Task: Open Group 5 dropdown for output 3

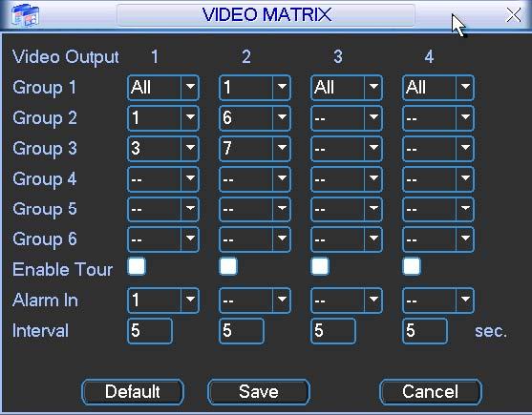Action: pyautogui.click(x=347, y=209)
